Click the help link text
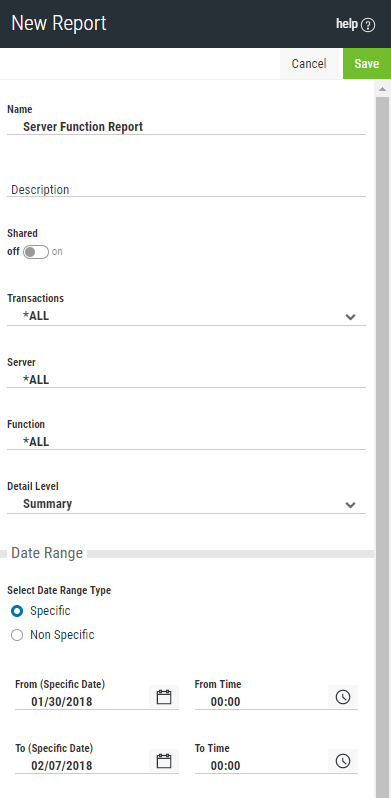391x798 pixels. click(x=347, y=23)
